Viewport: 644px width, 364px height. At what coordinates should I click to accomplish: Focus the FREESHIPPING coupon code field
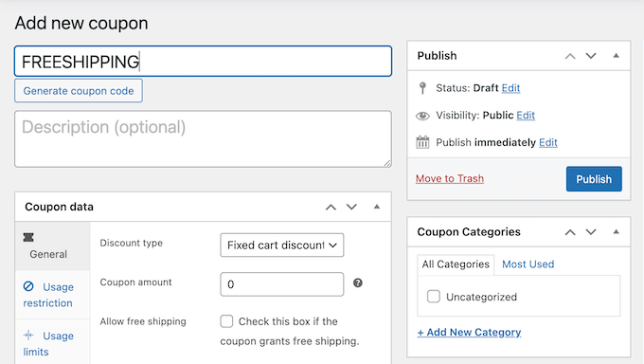click(203, 62)
